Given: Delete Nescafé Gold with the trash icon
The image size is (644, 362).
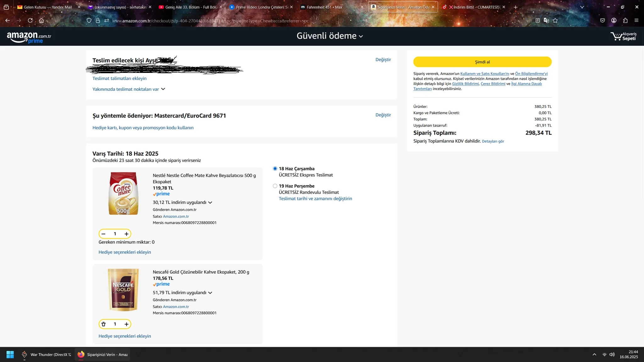Looking at the screenshot, I should [103, 324].
